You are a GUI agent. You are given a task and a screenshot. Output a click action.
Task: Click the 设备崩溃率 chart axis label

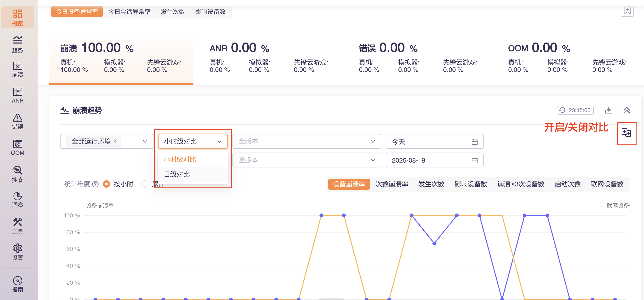[100, 206]
